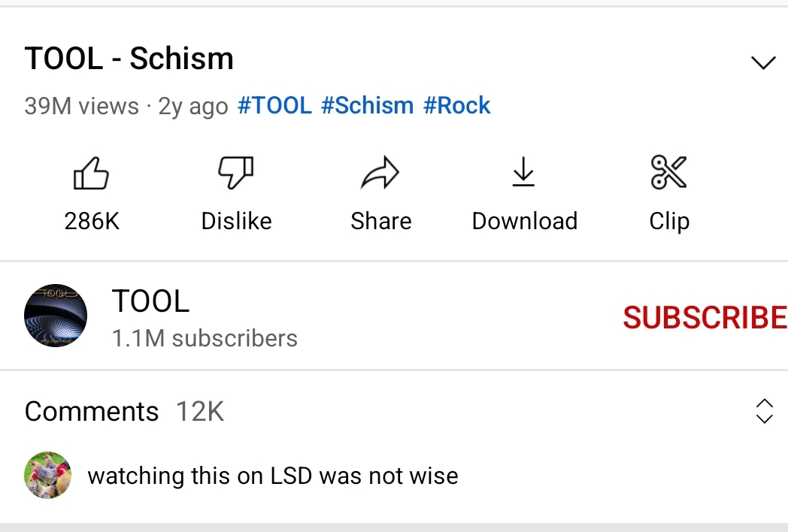The width and height of the screenshot is (788, 532).
Task: Expand the video description chevron
Action: tap(763, 62)
